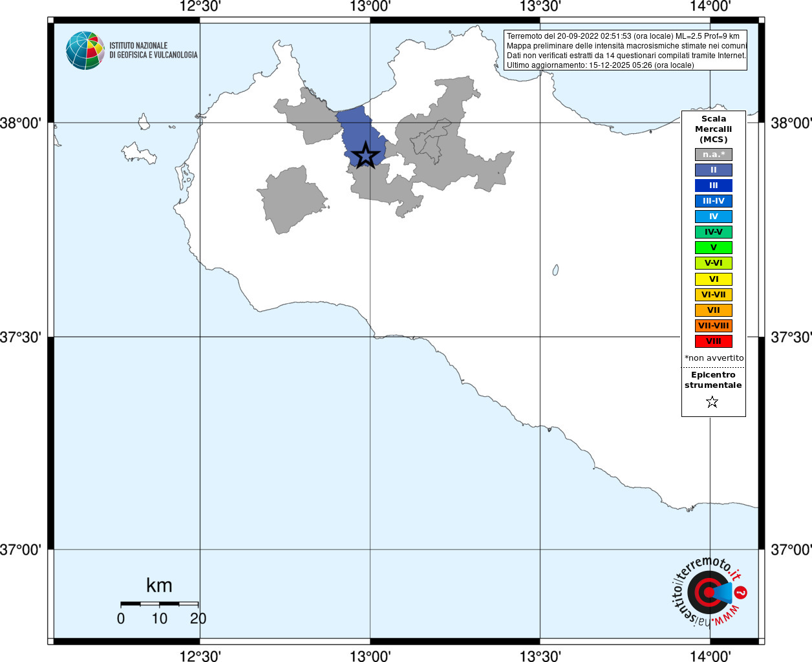Select the intensity III legend swatch

point(714,186)
